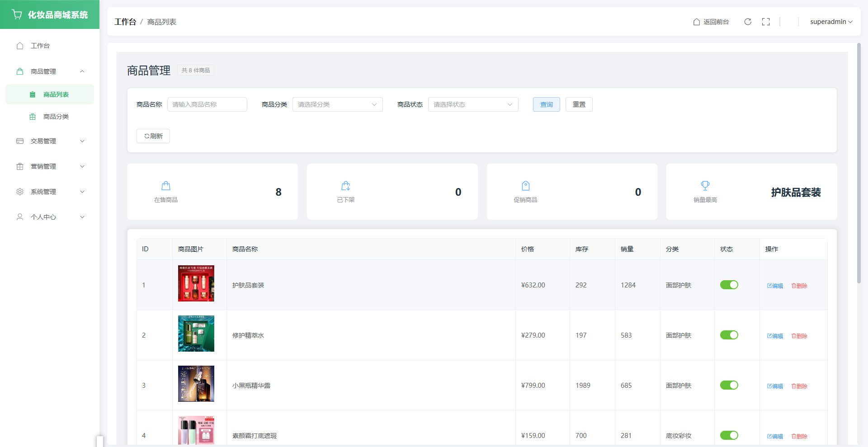Toggle fullscreen mode icon

(766, 22)
